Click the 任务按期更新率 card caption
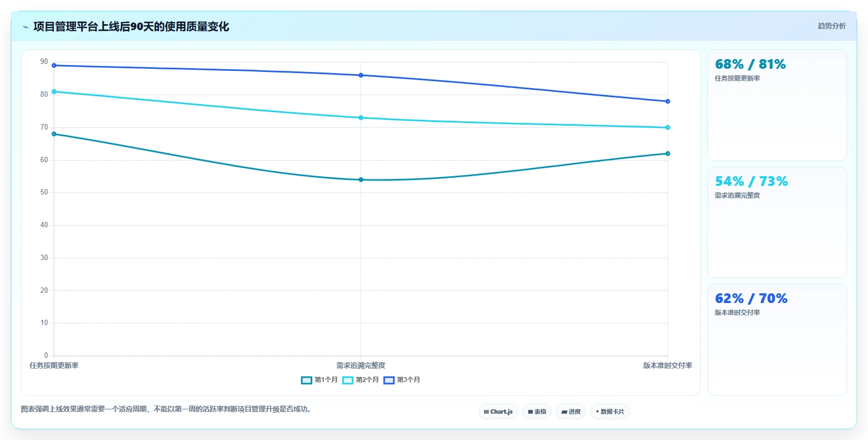The height and width of the screenshot is (440, 868). (737, 78)
